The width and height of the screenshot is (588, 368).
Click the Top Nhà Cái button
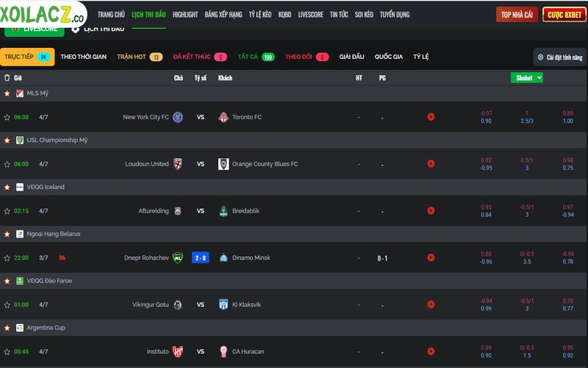tap(517, 15)
